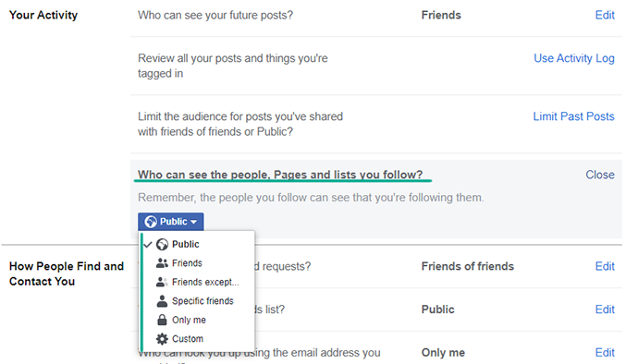Image resolution: width=626 pixels, height=364 pixels.
Task: Click the checkmark next to Public
Action: (148, 245)
